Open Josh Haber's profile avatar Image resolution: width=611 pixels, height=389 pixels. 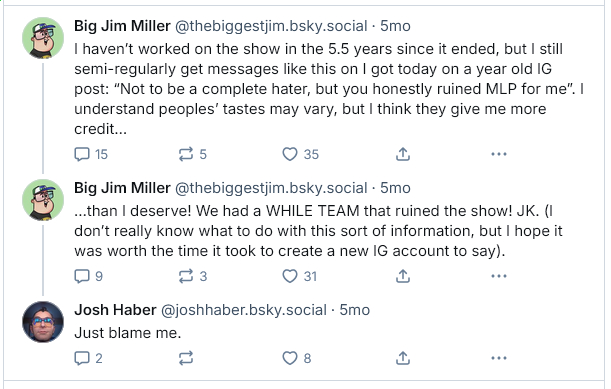43,322
